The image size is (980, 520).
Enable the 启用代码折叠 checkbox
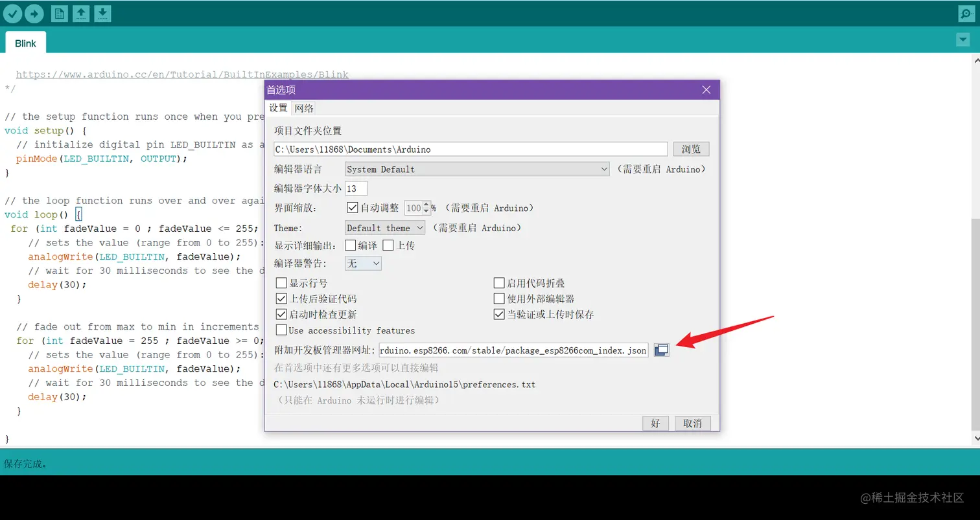[499, 283]
